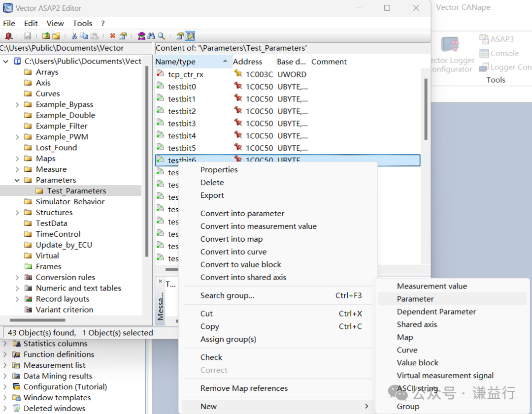Click the copy toolbar icon
The width and height of the screenshot is (532, 414).
point(84,35)
